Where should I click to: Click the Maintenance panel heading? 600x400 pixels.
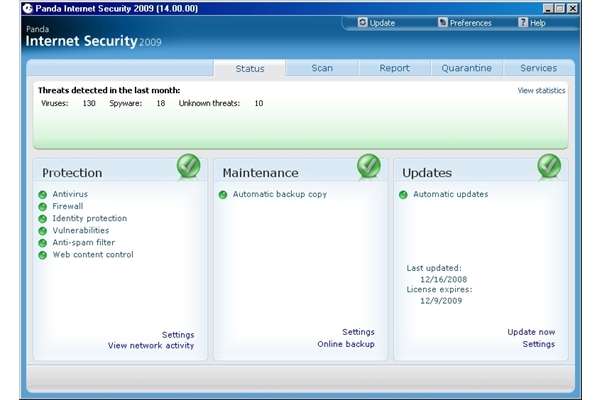click(260, 173)
